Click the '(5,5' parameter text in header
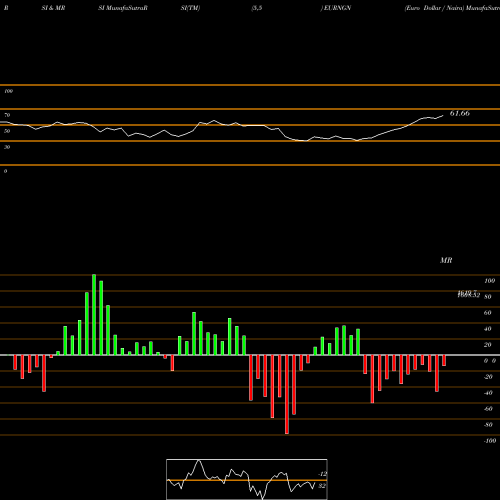 click(x=256, y=8)
